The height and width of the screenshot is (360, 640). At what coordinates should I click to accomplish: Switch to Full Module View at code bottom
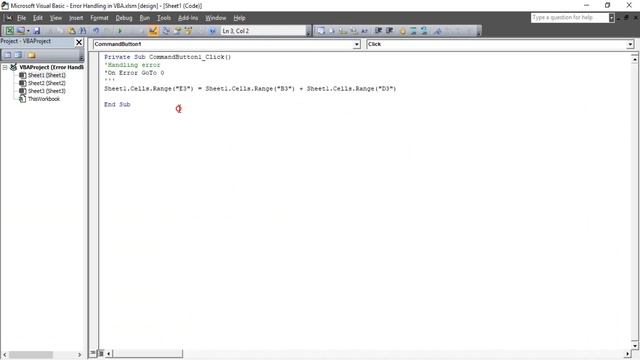(100, 353)
